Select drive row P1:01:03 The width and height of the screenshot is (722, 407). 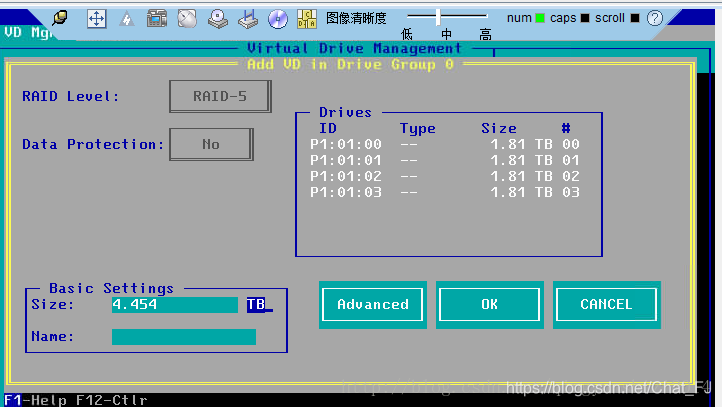click(x=445, y=192)
